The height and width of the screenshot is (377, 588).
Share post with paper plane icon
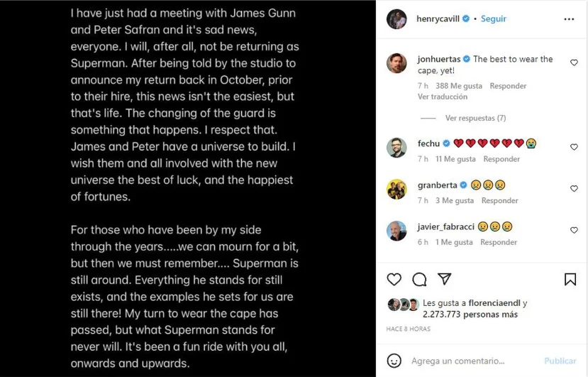pyautogui.click(x=444, y=279)
